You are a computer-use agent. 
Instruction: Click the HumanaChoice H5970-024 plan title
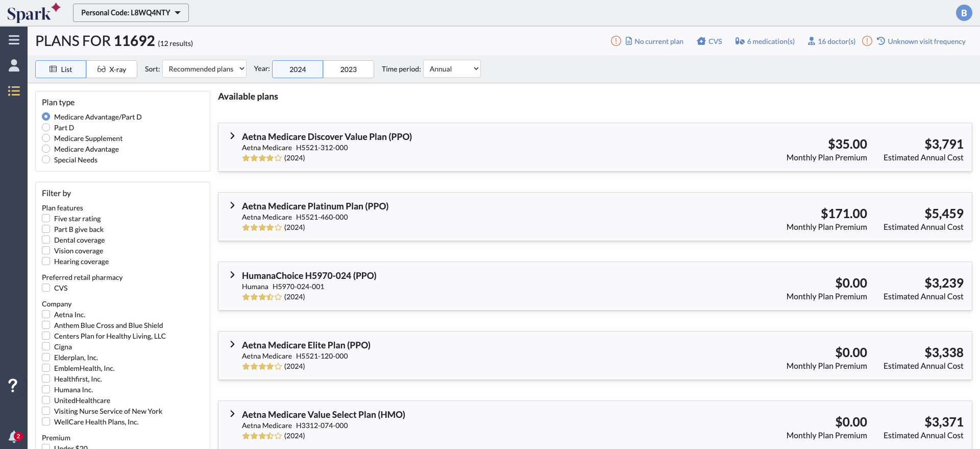(x=309, y=276)
